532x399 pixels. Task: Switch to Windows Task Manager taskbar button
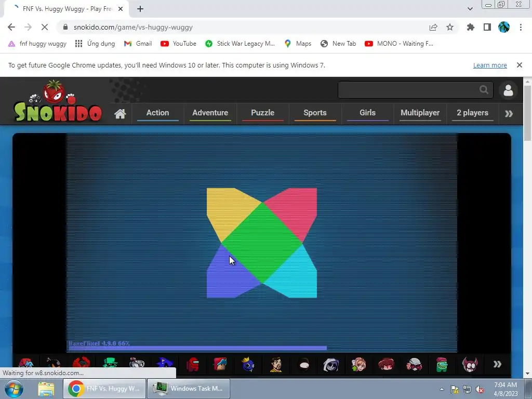point(188,389)
